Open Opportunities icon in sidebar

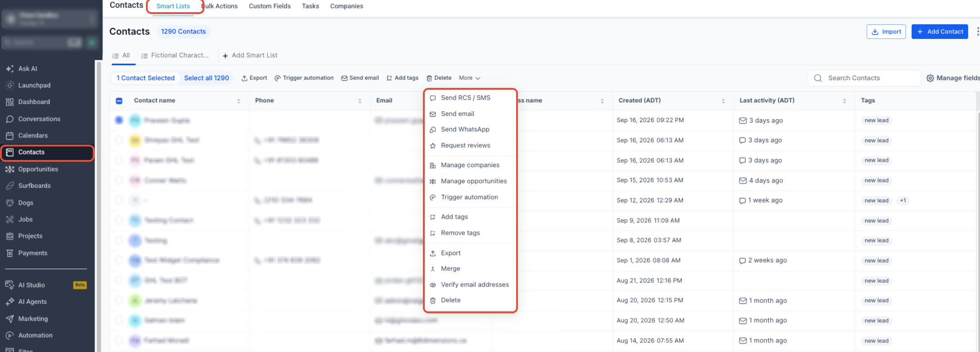[x=9, y=169]
